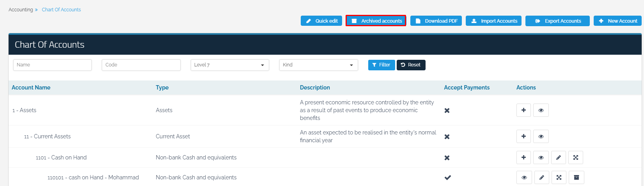Apply filters with Filter button
The width and height of the screenshot is (644, 186).
coord(381,65)
